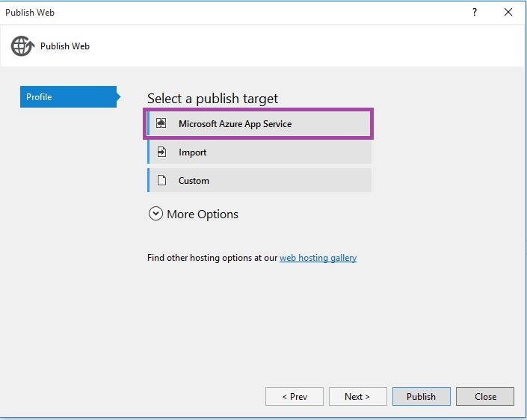Click the Publish Web window title bar
527x420 pixels.
tap(224, 12)
